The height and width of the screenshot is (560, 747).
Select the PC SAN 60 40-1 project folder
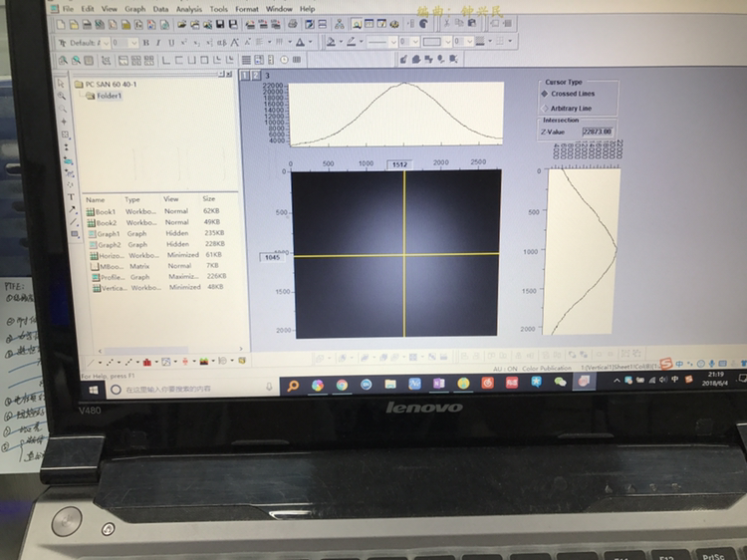point(106,85)
